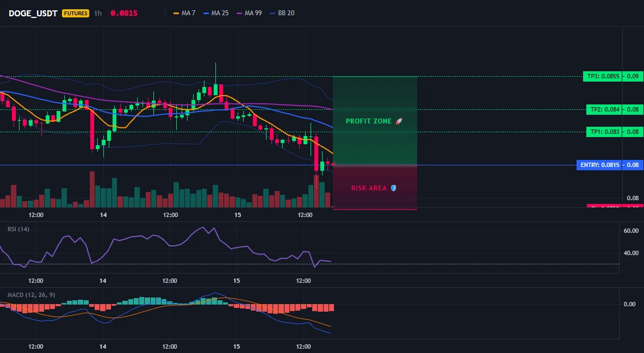644x353 pixels.
Task: Click the shield icon in Risk Area
Action: (x=393, y=188)
